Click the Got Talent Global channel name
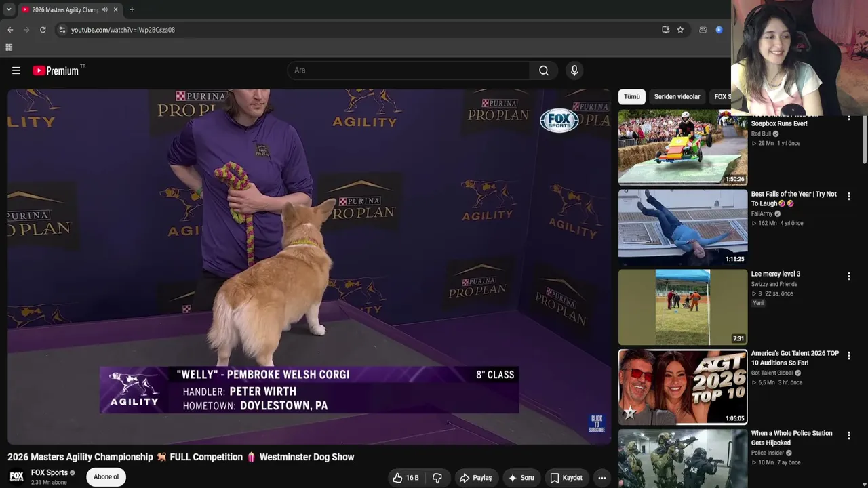 (x=772, y=373)
